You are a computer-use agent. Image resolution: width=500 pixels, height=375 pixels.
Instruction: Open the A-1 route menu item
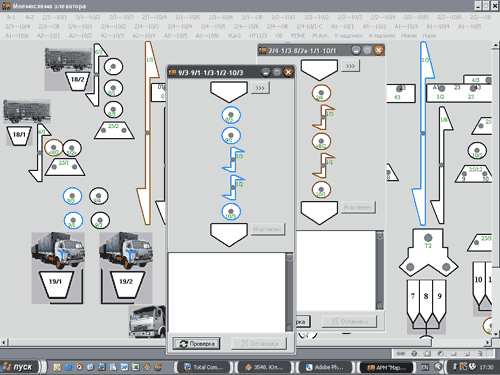coord(11,17)
